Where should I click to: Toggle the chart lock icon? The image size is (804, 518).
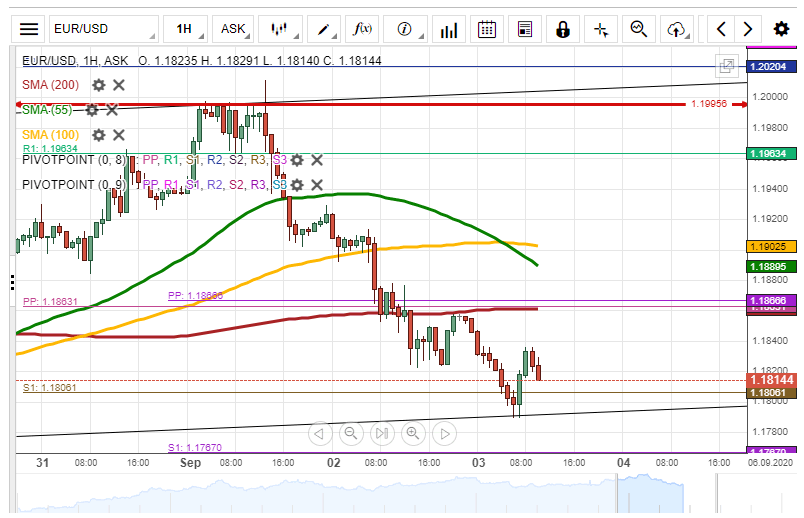563,29
